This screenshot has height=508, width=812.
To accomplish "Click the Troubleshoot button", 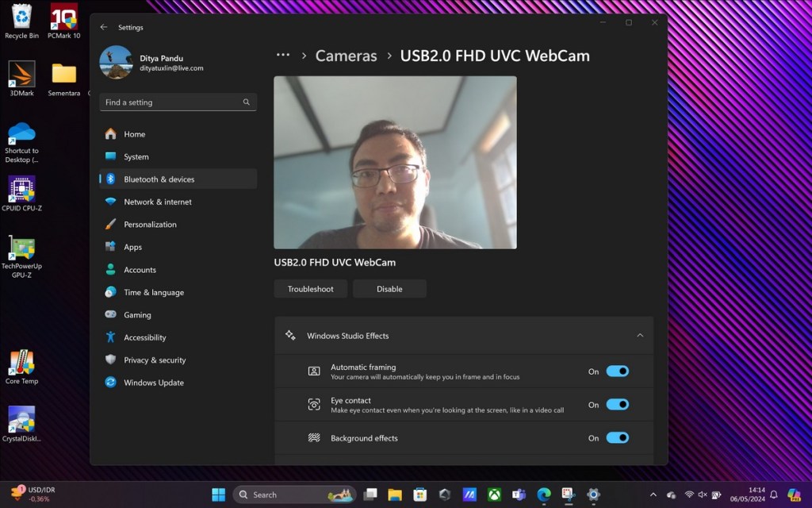I will coord(310,288).
